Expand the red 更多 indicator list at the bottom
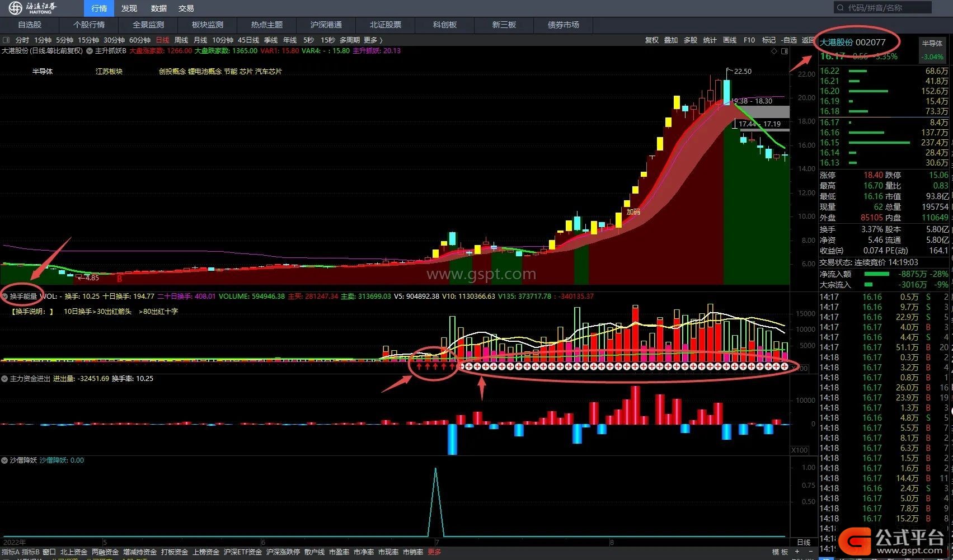953x560 pixels. click(434, 552)
